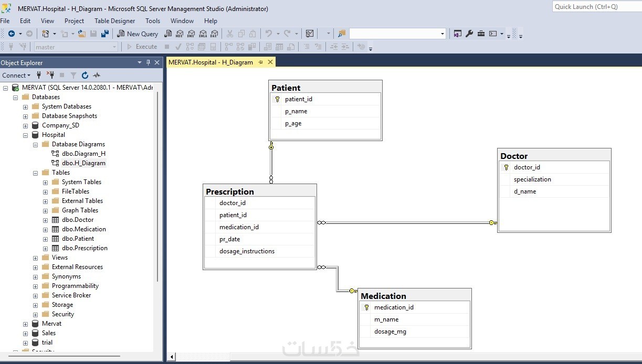This screenshot has height=364, width=642.
Task: Click the New Query button
Action: tap(138, 34)
